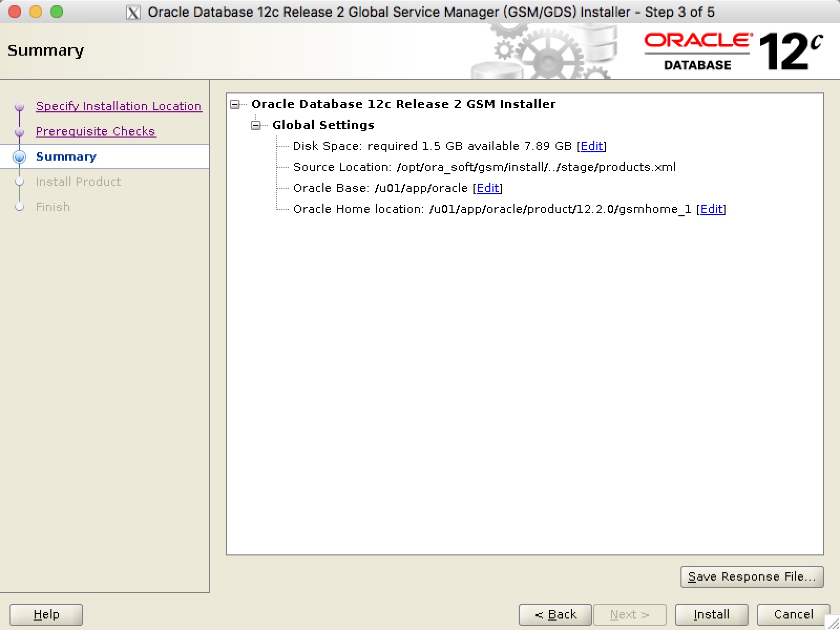
Task: Click the Oracle Database 12c logo
Action: click(x=734, y=51)
